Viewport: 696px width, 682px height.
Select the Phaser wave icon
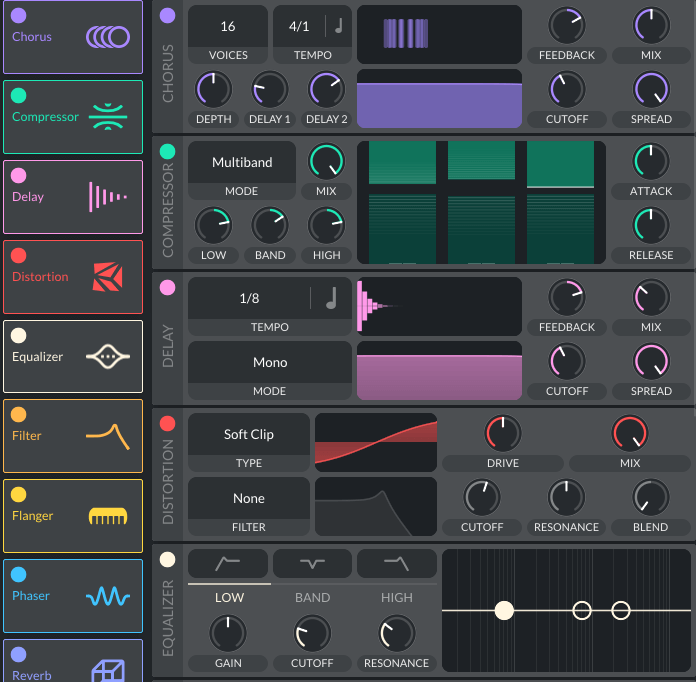pyautogui.click(x=108, y=596)
